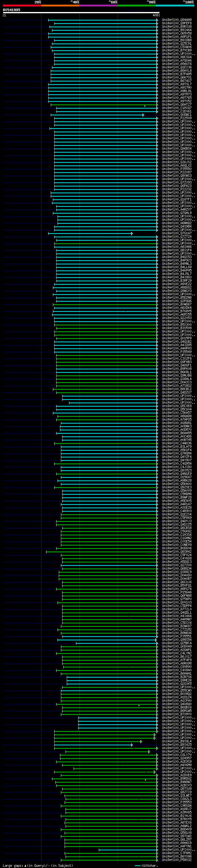The image size is (197, 868).
Task: Click the query end position 408
Action: tap(155, 15)
